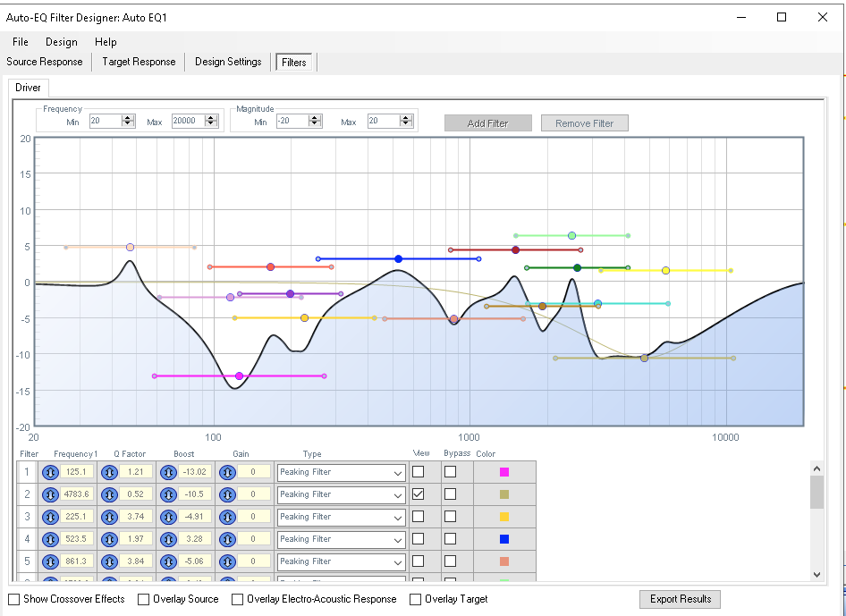Click the Q Factor adjust icon for filter 4
846x616 pixels.
(109, 539)
